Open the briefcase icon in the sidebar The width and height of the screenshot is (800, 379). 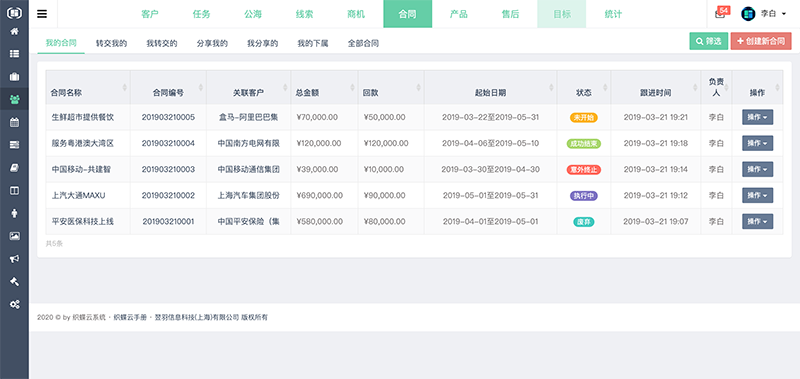14,77
